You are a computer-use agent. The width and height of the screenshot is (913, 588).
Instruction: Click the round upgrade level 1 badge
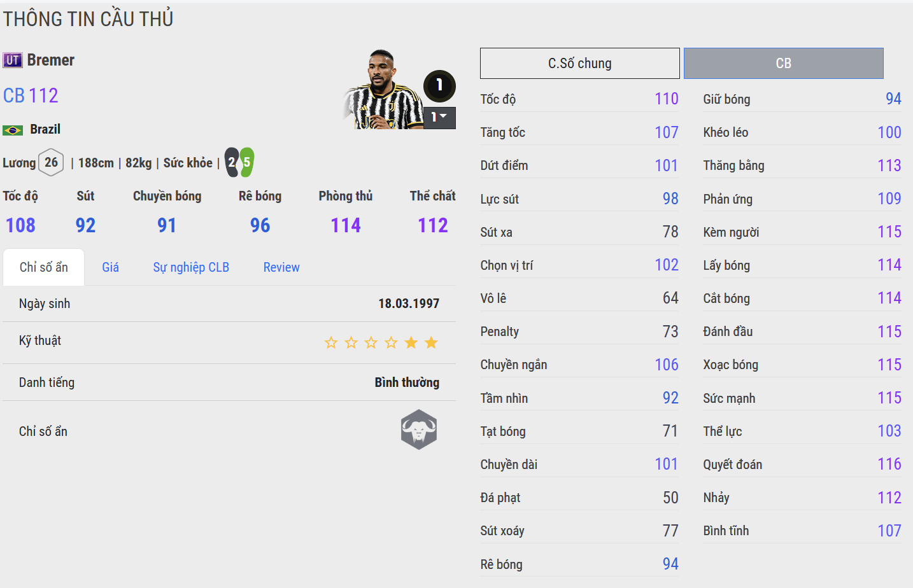click(x=439, y=85)
